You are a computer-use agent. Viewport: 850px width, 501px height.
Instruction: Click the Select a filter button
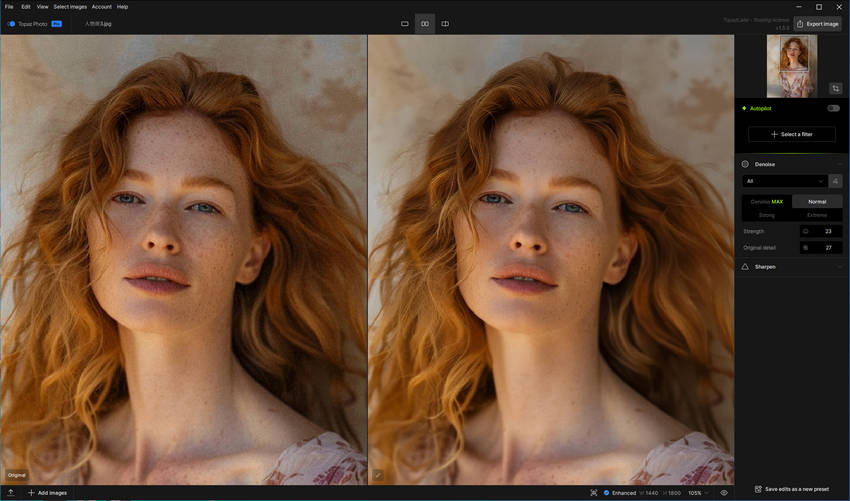[x=791, y=134]
